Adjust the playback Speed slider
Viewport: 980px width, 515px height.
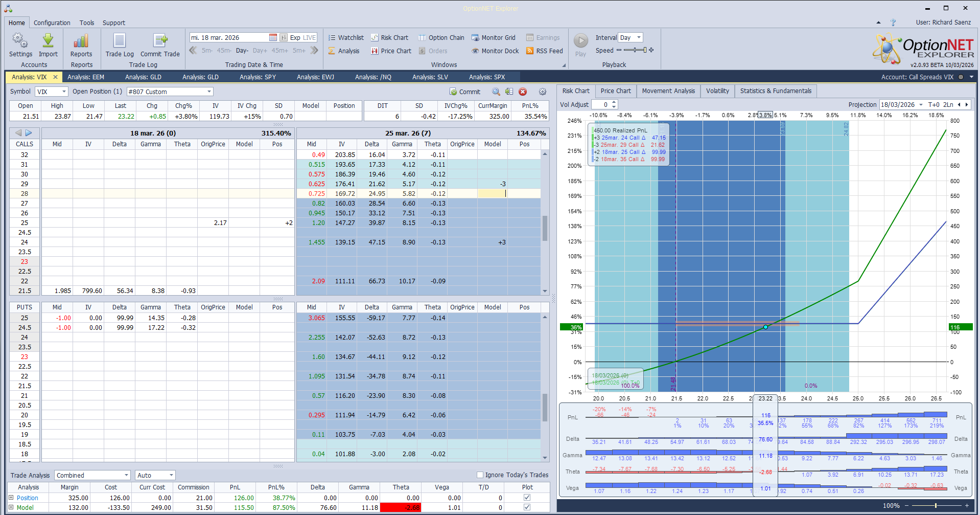(x=635, y=50)
